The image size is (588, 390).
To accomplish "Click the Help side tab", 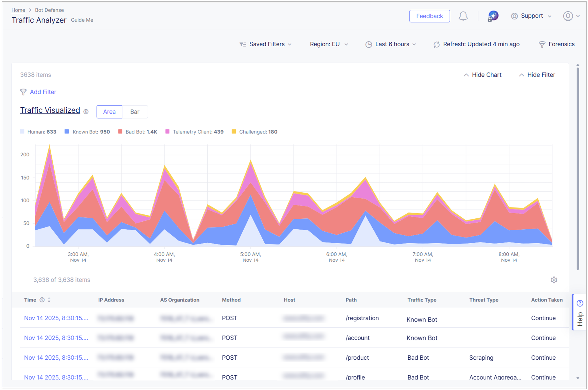I will (x=579, y=312).
